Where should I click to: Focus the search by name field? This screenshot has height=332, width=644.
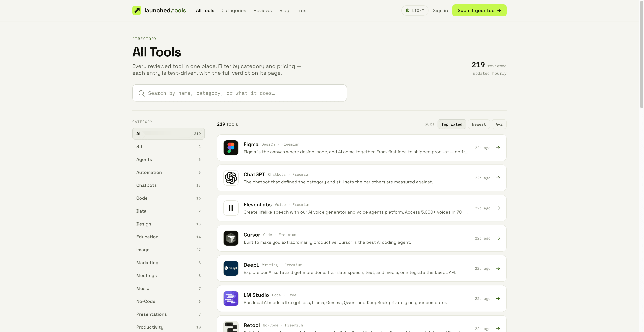239,93
